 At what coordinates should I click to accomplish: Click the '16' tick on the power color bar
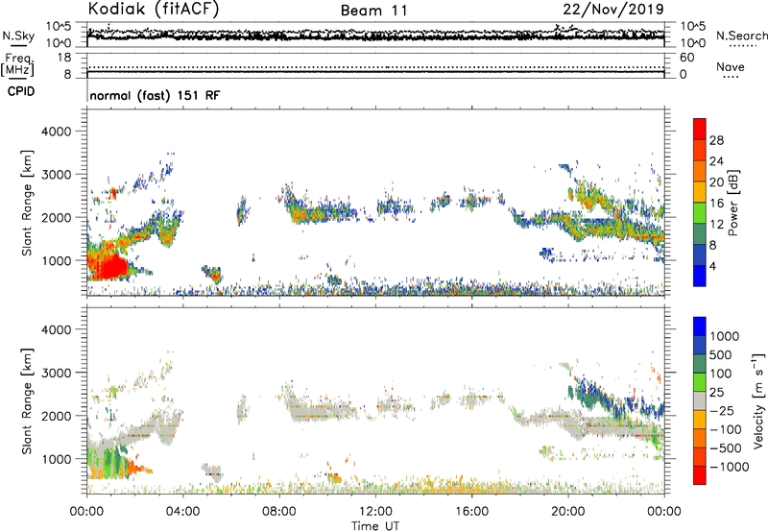coord(716,204)
